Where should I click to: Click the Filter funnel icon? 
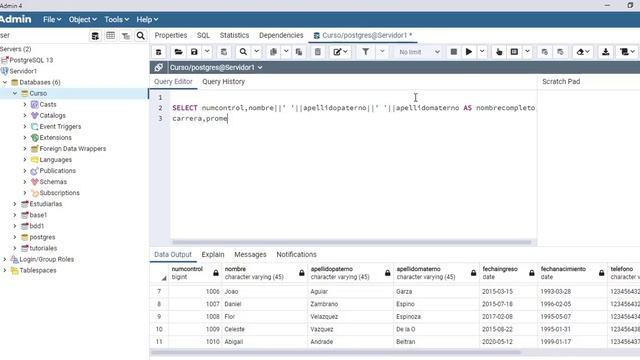coord(366,52)
